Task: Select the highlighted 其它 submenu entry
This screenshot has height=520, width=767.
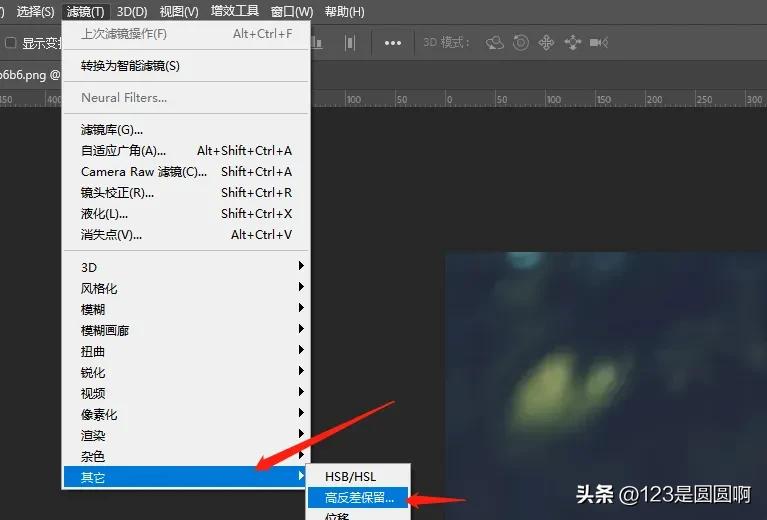Action: (x=186, y=477)
